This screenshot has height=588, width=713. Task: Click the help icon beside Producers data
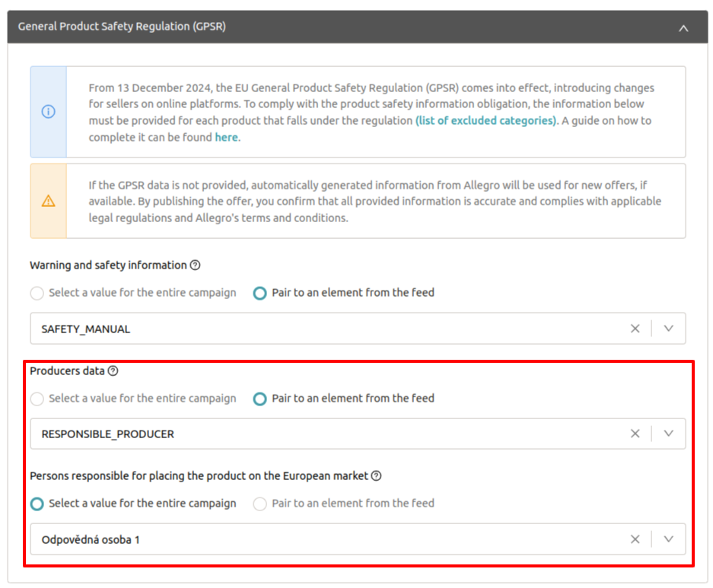[x=113, y=371]
